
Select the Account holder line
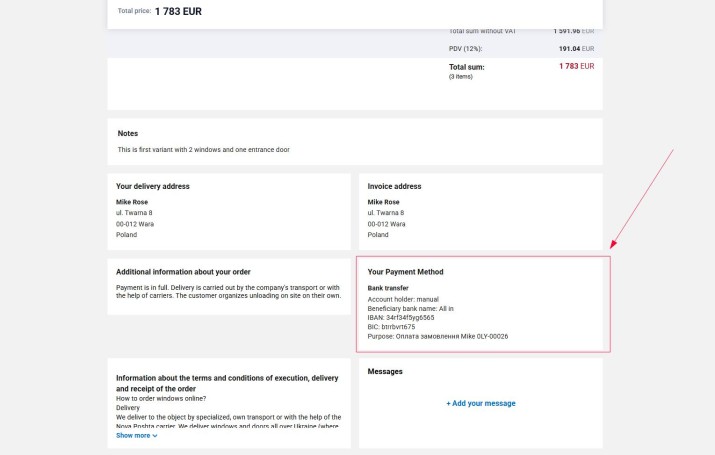403,299
